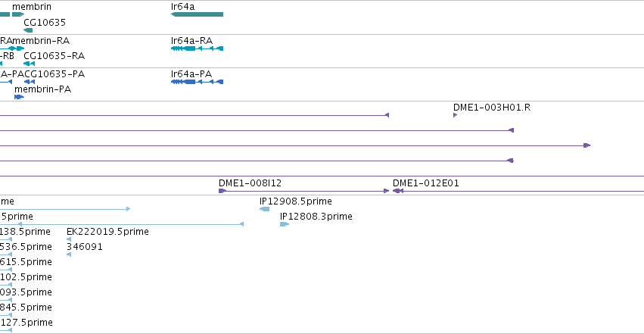Select the DME1-012E01 feature label
The width and height of the screenshot is (644, 334).
coord(425,183)
